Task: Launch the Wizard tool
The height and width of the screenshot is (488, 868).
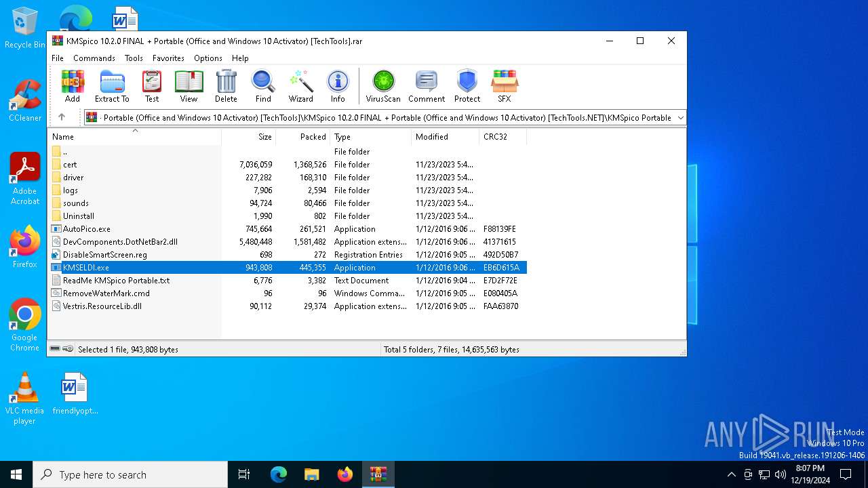Action: pyautogui.click(x=300, y=86)
